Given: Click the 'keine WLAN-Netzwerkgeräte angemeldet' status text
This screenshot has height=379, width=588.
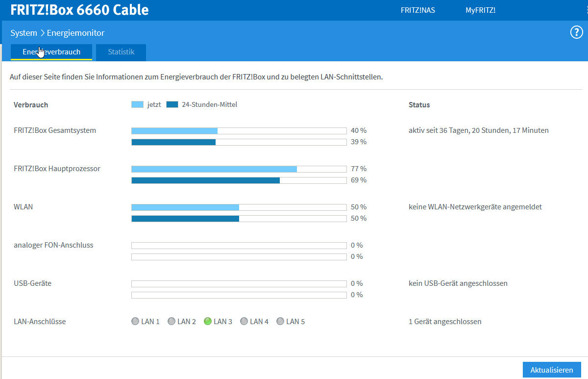Looking at the screenshot, I should pyautogui.click(x=475, y=206).
